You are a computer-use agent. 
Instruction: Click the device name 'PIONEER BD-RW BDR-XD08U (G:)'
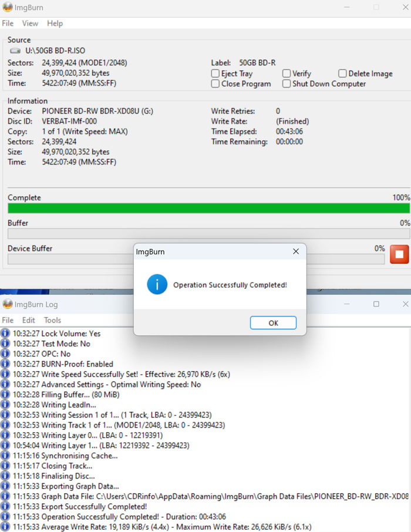[97, 112]
